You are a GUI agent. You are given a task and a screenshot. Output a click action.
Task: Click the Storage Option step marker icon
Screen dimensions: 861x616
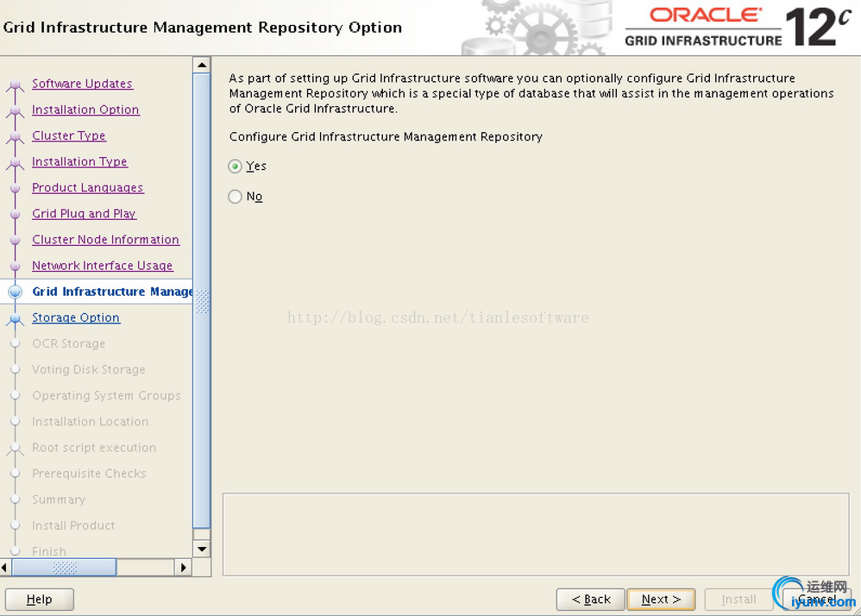click(16, 319)
